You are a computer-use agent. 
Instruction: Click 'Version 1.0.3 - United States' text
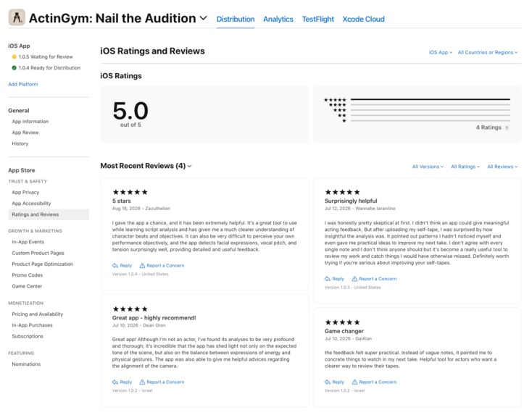[x=352, y=288]
